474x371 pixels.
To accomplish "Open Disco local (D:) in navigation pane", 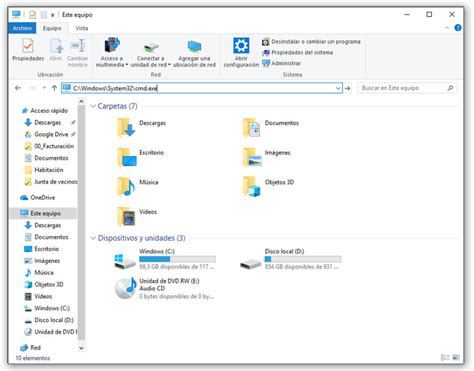I will (x=49, y=320).
